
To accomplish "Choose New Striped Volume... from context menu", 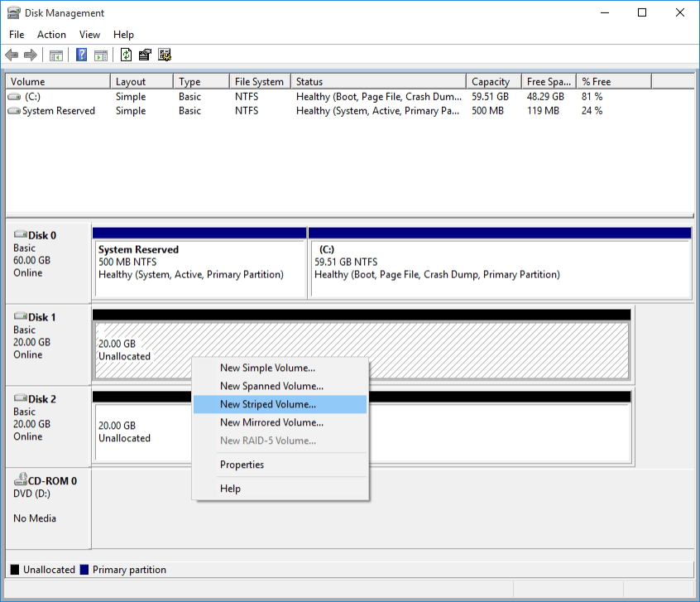I will 280,404.
